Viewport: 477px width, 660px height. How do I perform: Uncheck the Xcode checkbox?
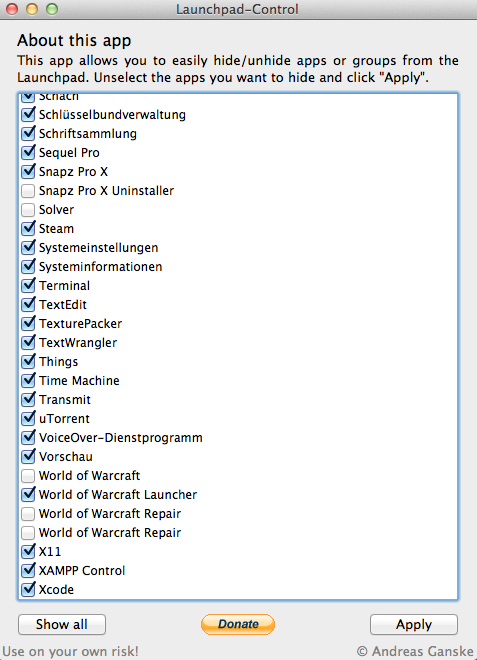click(x=28, y=589)
